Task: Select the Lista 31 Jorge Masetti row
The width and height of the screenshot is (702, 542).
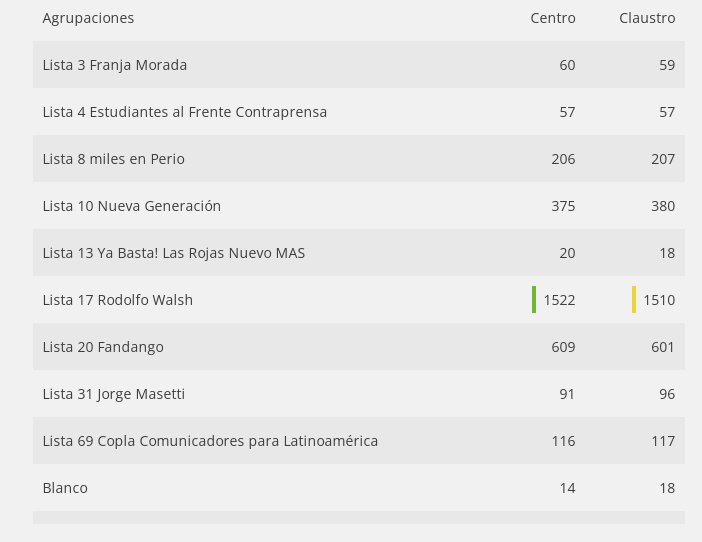Action: pyautogui.click(x=359, y=394)
